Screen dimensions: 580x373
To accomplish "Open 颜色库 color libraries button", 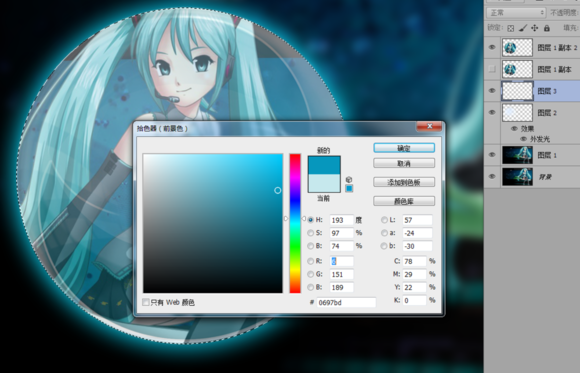I will coord(404,201).
